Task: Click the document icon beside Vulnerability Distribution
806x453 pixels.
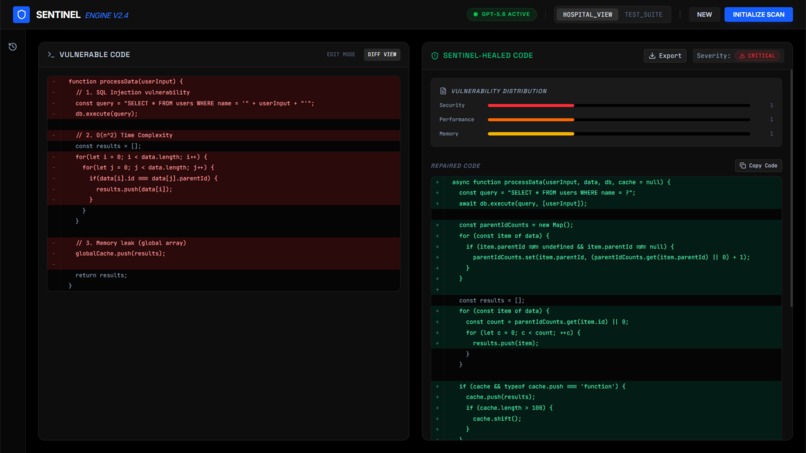Action: (443, 91)
